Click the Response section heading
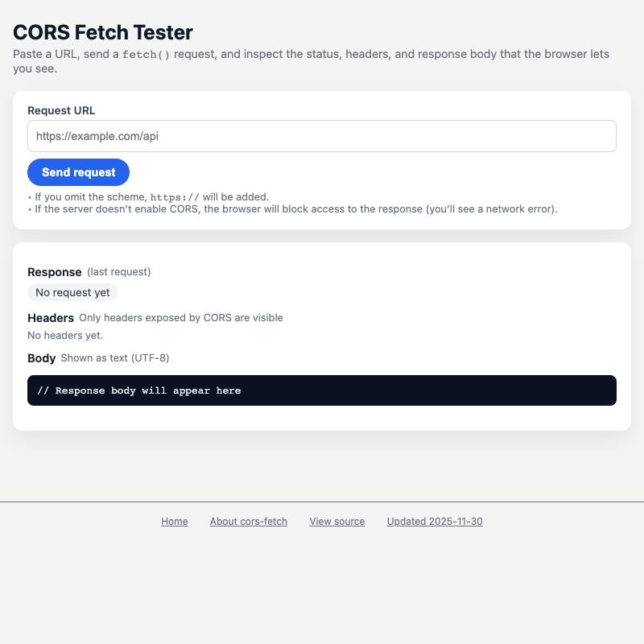644x644 pixels. [x=55, y=272]
